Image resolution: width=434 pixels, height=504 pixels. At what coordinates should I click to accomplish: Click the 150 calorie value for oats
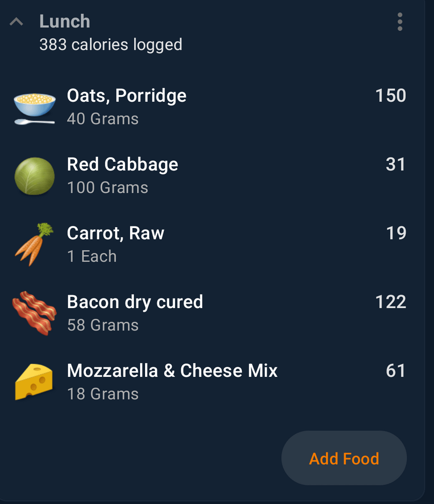(391, 96)
